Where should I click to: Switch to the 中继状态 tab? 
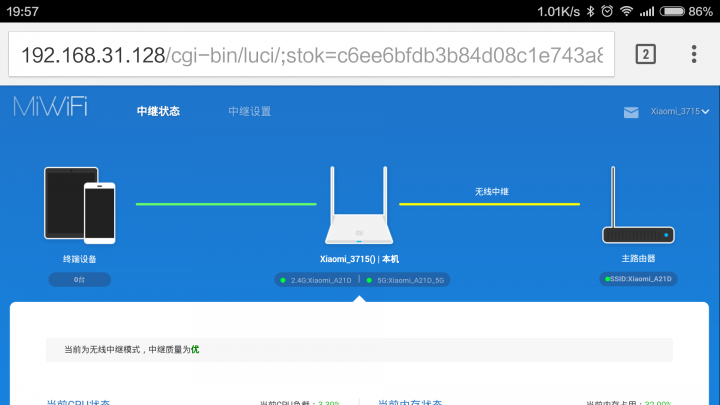tap(158, 111)
